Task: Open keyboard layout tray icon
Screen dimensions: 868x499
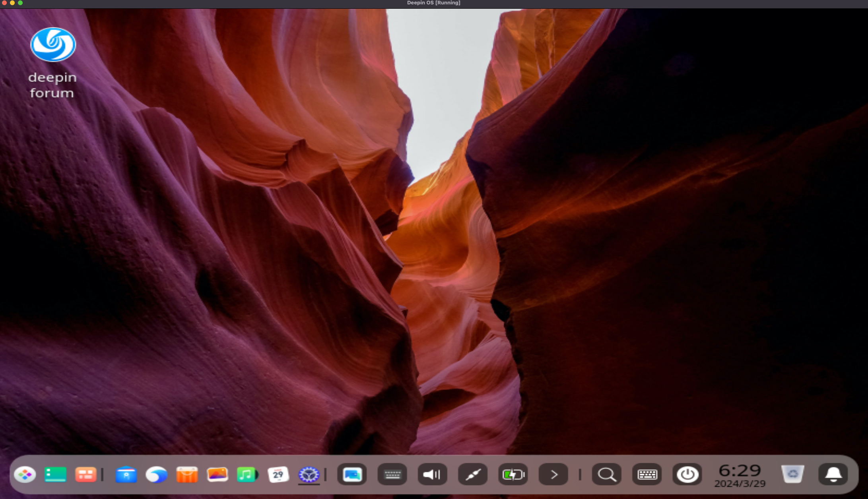Action: point(647,474)
